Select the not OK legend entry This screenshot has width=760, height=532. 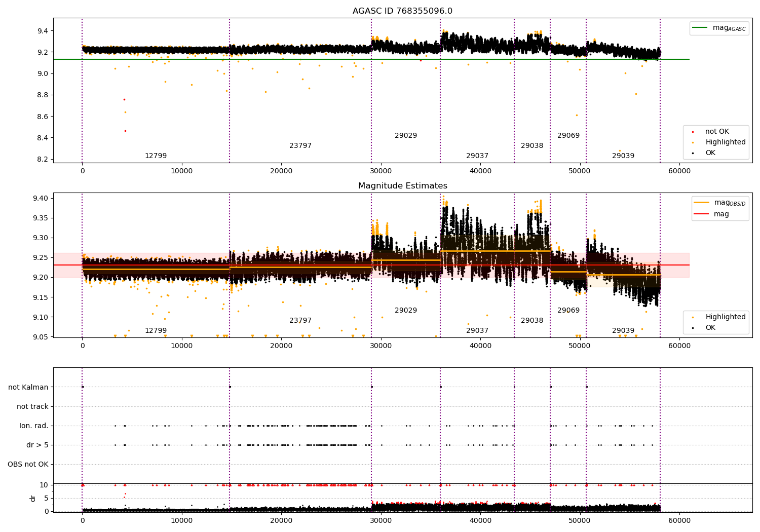[717, 132]
